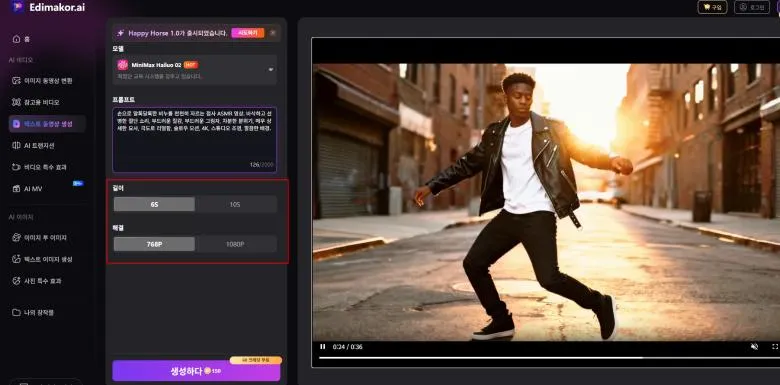Select the reference video sidebar icon
This screenshot has height=385, width=780.
point(16,102)
